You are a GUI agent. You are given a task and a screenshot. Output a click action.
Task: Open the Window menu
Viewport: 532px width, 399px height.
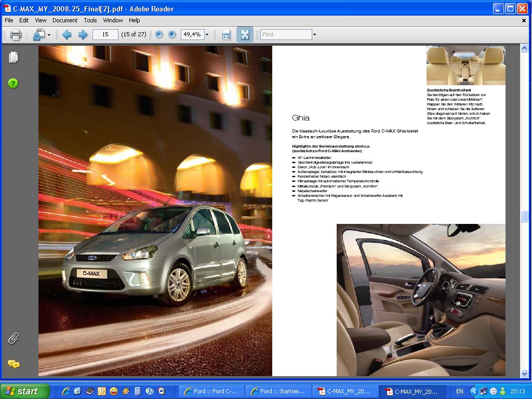(x=113, y=20)
